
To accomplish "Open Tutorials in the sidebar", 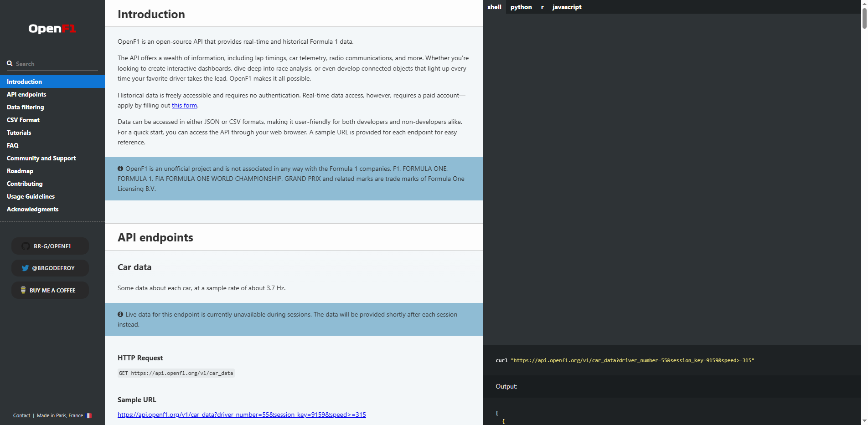I will pyautogui.click(x=52, y=133).
